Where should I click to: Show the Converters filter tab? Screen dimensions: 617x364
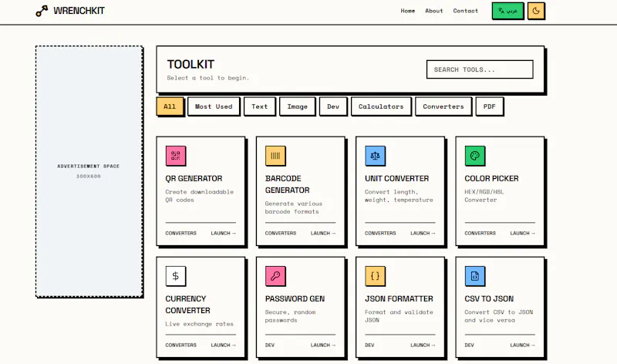point(443,106)
